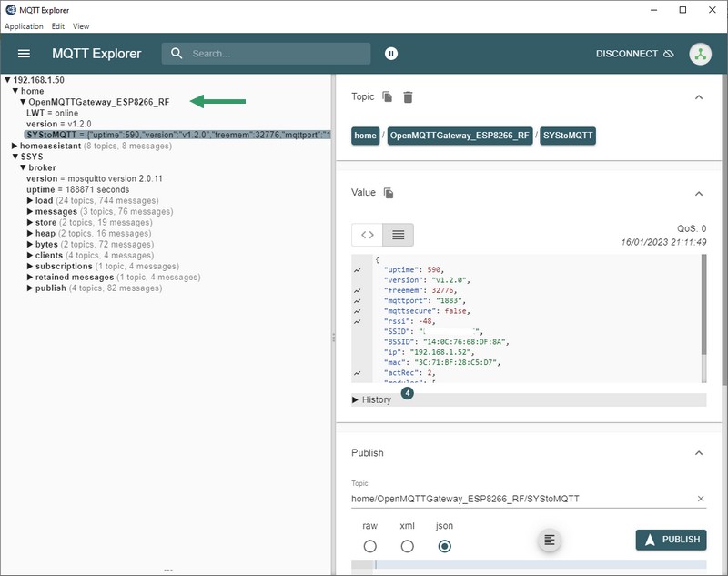This screenshot has height=576, width=728.
Task: Select 'version = mosquitto version 2.0.11' row
Action: pyautogui.click(x=95, y=178)
